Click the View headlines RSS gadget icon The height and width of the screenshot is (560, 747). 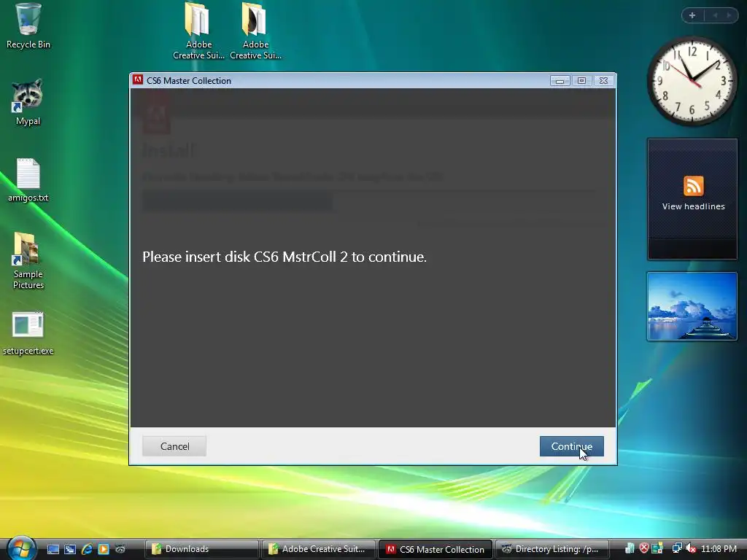point(693,186)
